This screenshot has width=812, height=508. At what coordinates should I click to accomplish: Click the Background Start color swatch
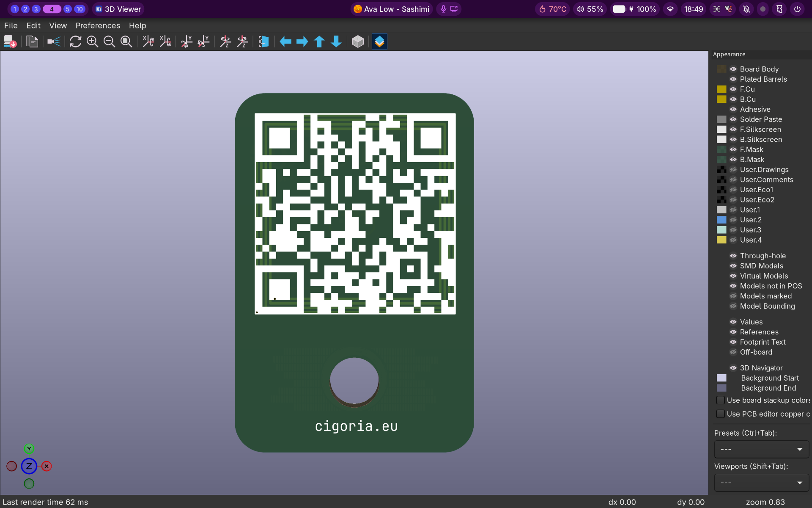point(721,378)
